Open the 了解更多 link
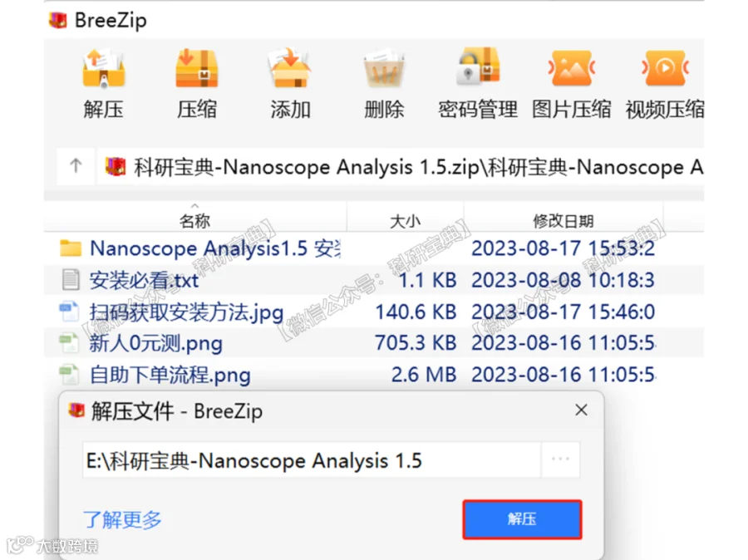This screenshot has height=560, width=748. (123, 519)
